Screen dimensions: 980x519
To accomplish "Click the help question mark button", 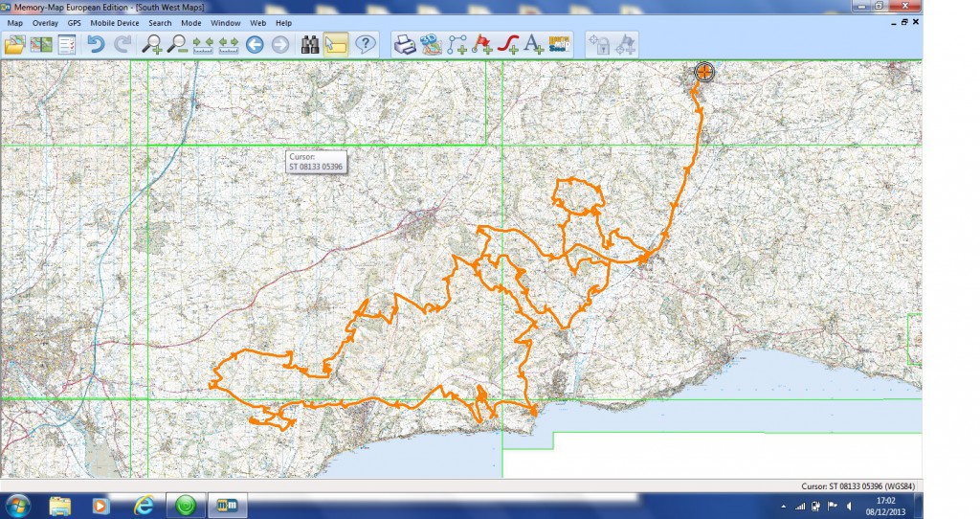I will pos(366,44).
